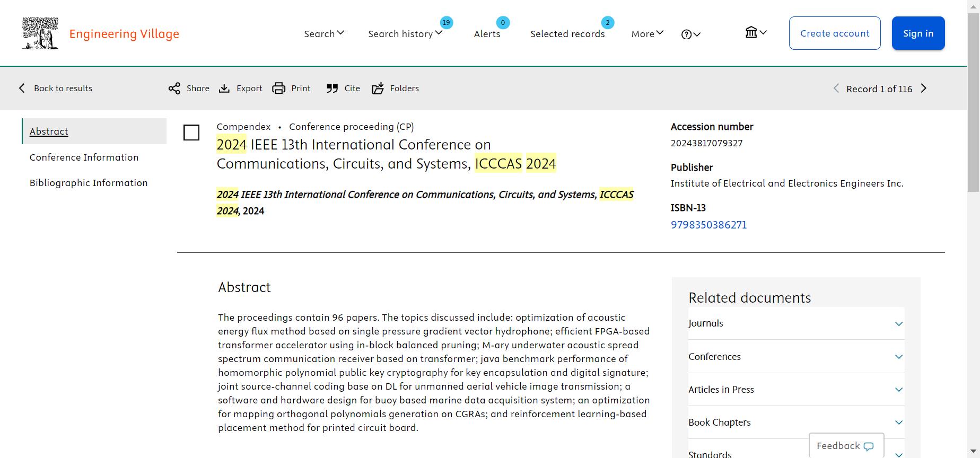
Task: Expand Conferences related documents
Action: (796, 356)
